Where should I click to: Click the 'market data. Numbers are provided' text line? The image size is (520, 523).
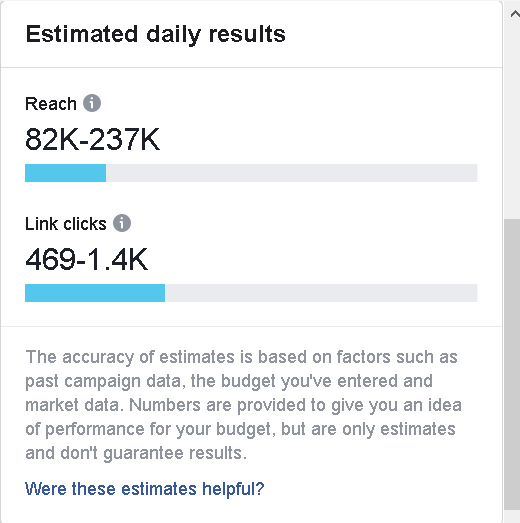(243, 405)
